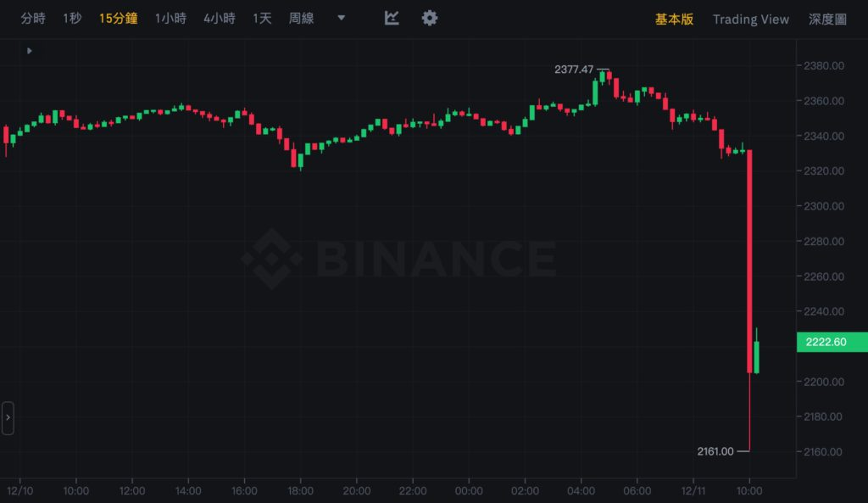Expand more time intervals dropdown arrow

pos(341,18)
